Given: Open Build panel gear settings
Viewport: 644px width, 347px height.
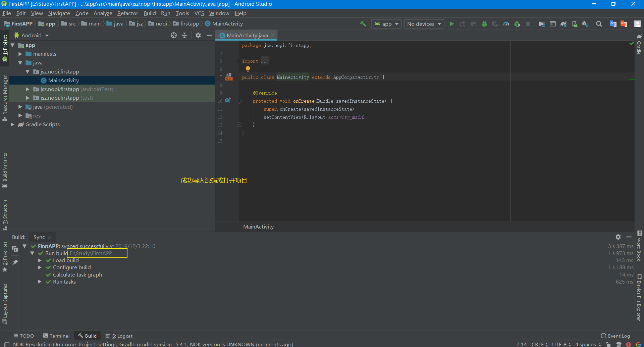Looking at the screenshot, I should [x=618, y=237].
